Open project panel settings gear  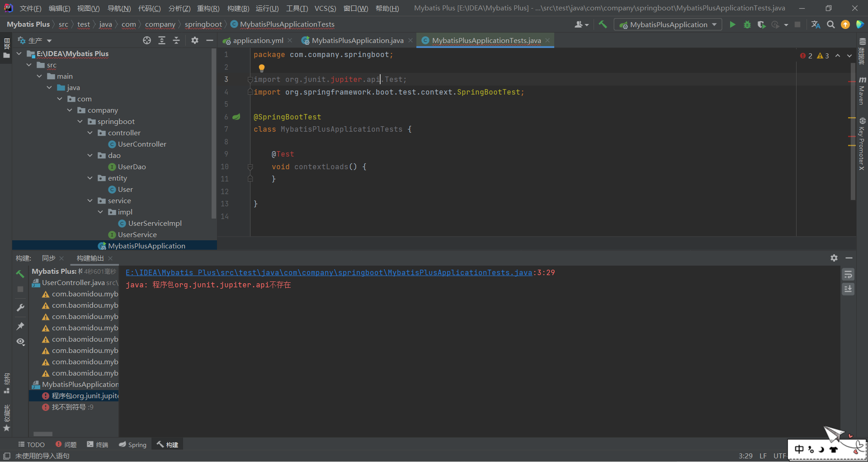pyautogui.click(x=194, y=40)
